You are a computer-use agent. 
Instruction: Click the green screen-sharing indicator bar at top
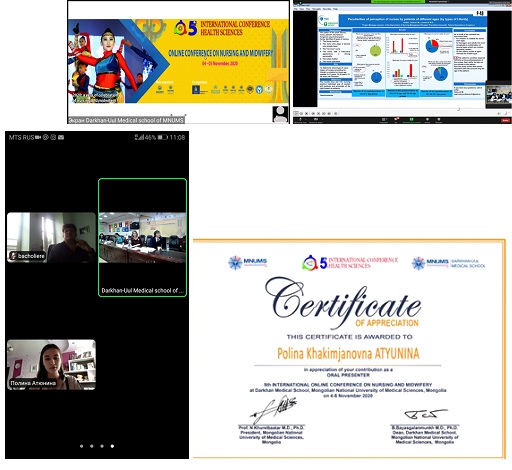click(x=398, y=2)
